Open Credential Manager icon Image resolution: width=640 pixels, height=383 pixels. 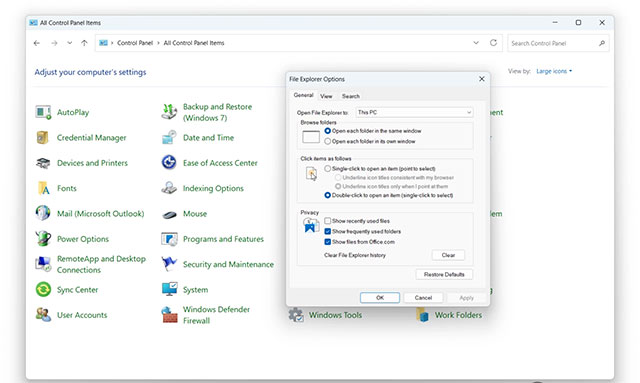click(x=43, y=138)
